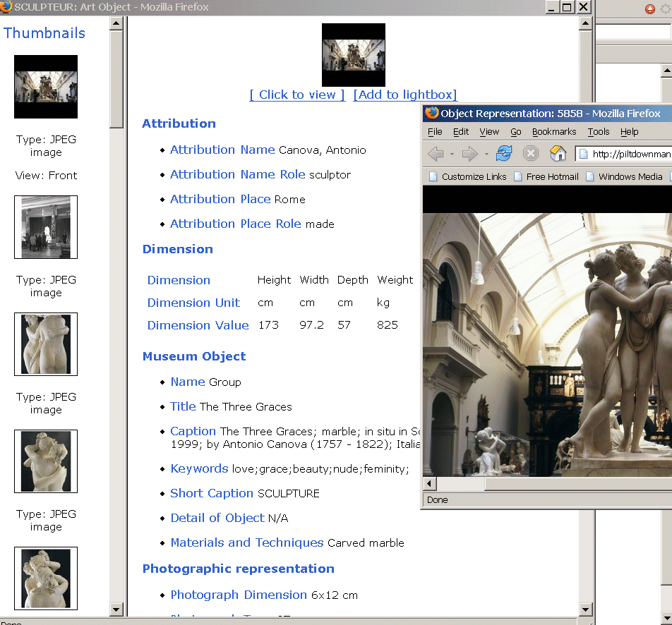Open the Bookmarks menu

click(554, 132)
